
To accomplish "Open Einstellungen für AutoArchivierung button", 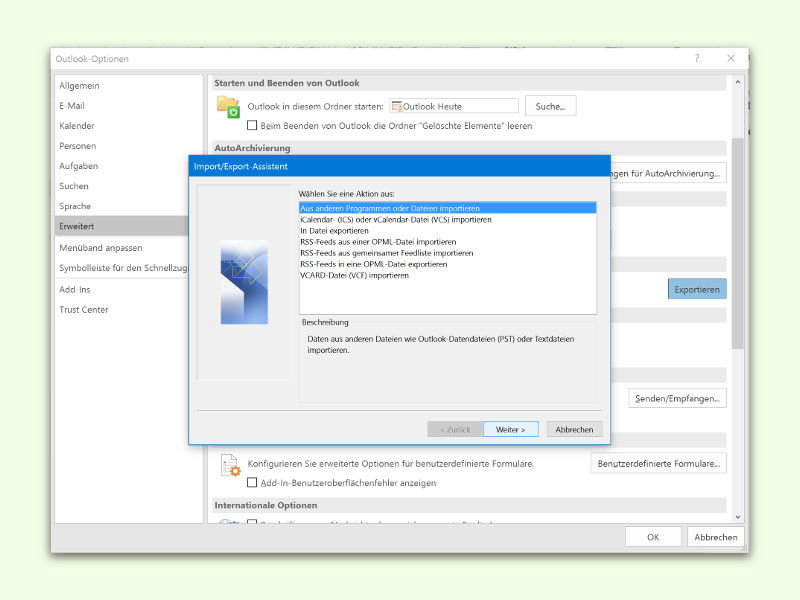I will click(668, 173).
